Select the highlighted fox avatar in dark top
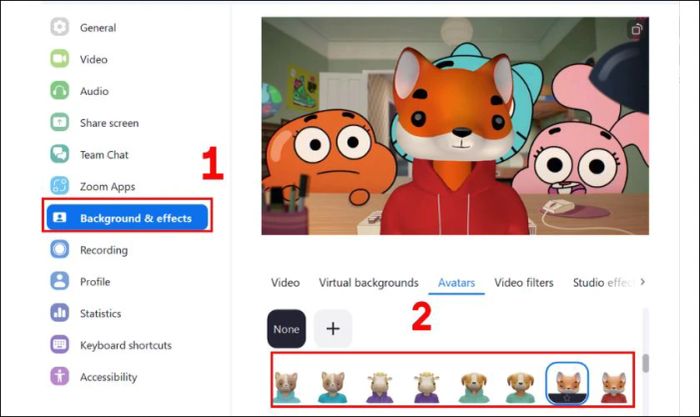Screen dimensions: 700x417 567,383
